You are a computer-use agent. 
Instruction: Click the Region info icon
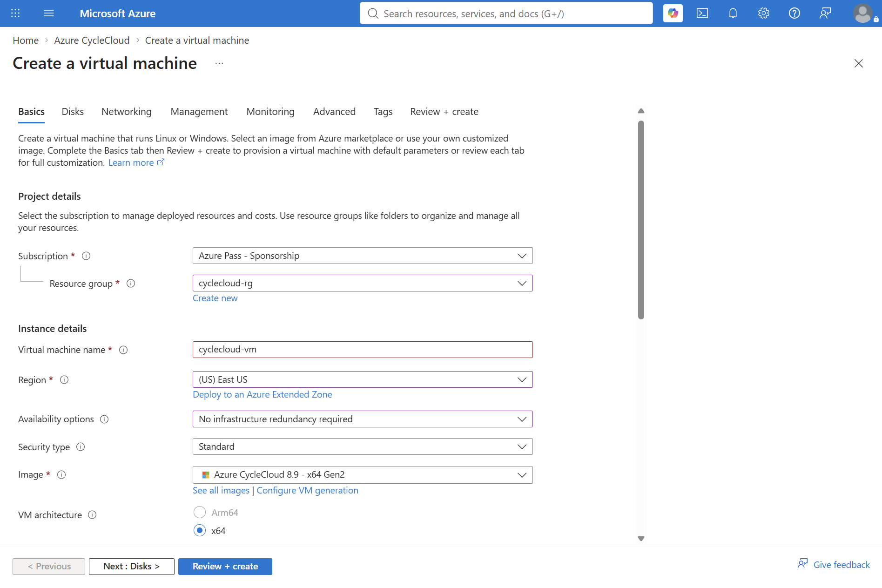(64, 380)
